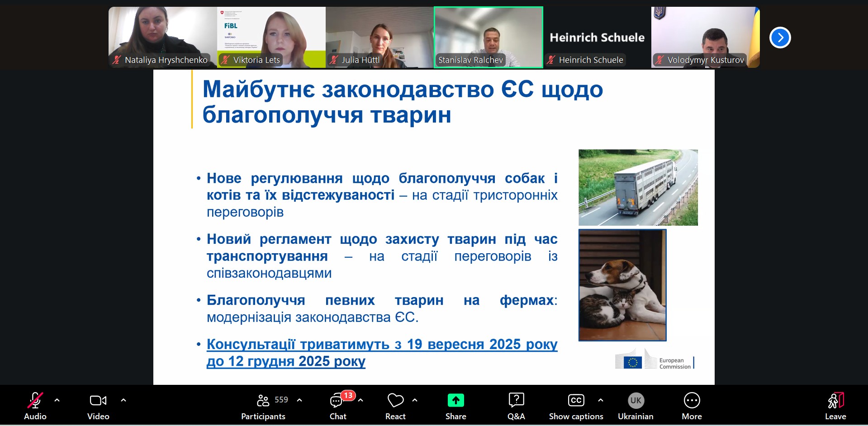The image size is (868, 426).
Task: Expand participants options chevron
Action: pos(299,400)
